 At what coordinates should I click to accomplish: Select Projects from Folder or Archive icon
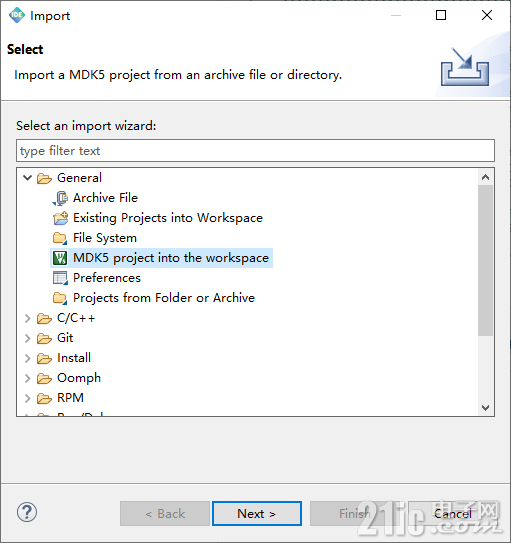(60, 298)
